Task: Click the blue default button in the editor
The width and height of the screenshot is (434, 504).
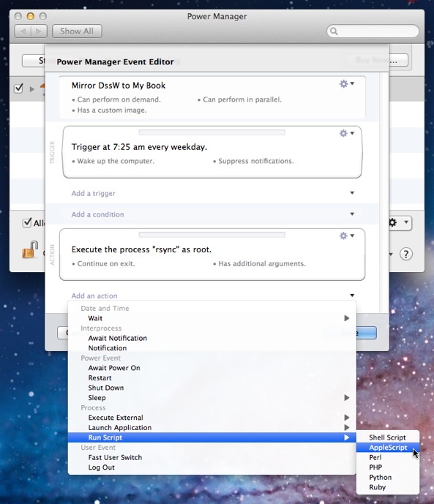Action: click(x=350, y=333)
